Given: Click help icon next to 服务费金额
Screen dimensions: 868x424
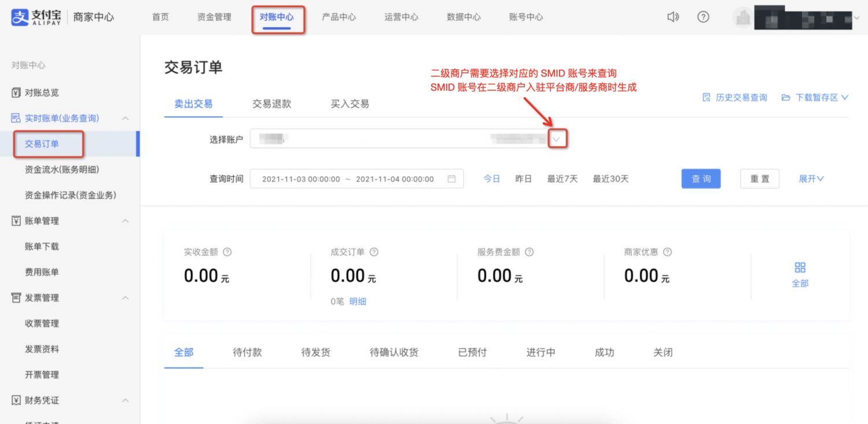Looking at the screenshot, I should 529,252.
